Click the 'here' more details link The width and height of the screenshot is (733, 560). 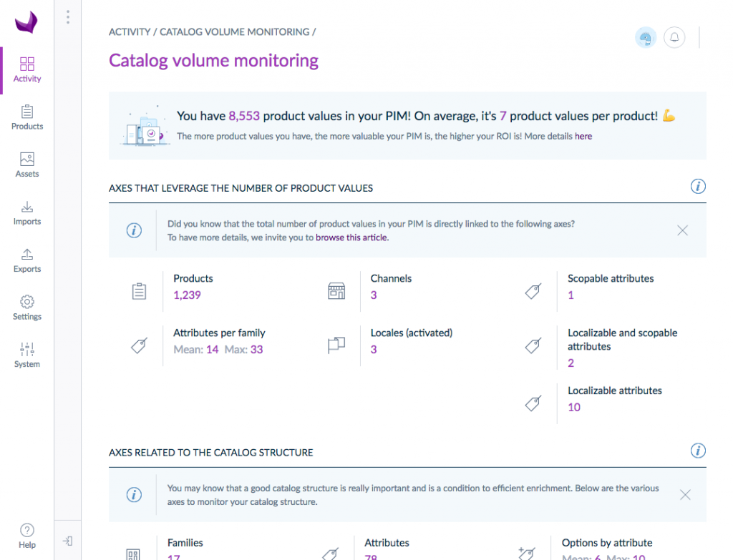click(x=583, y=136)
